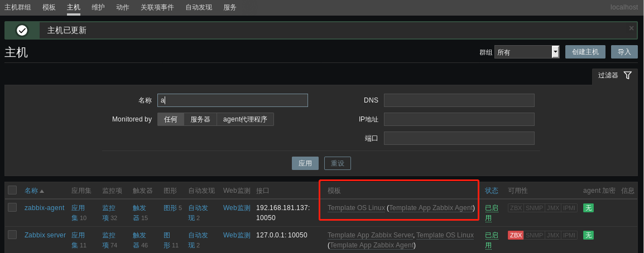
Task: Check the zabbix-agent row checkbox
Action: tap(12, 207)
